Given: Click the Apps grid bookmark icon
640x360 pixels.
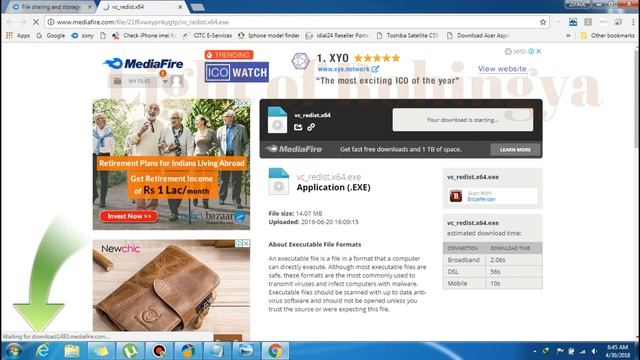Looking at the screenshot, I should [x=9, y=36].
